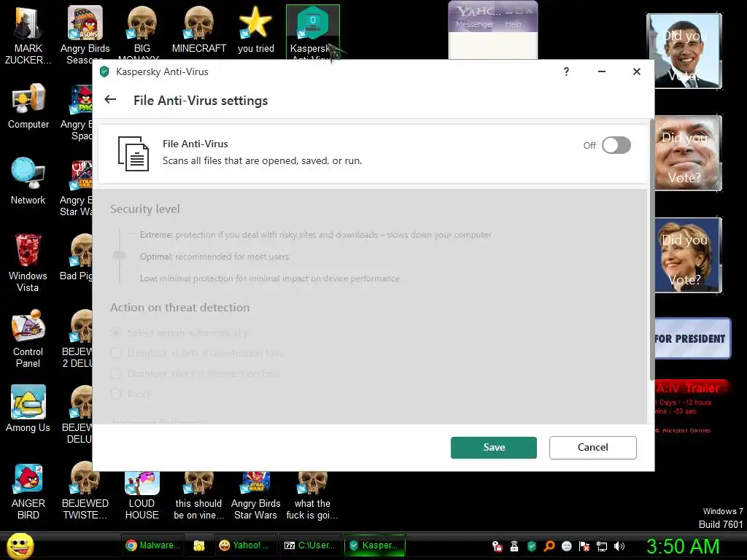Select the Block radio option

116,394
